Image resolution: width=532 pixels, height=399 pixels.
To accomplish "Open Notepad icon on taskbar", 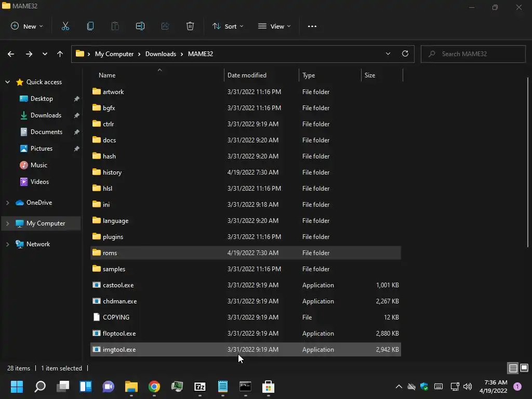I will coord(222,387).
